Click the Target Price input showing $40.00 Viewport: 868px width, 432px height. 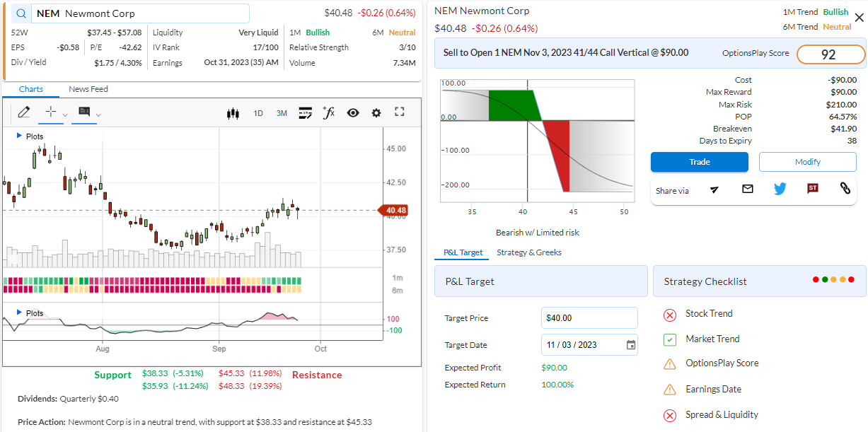(589, 318)
